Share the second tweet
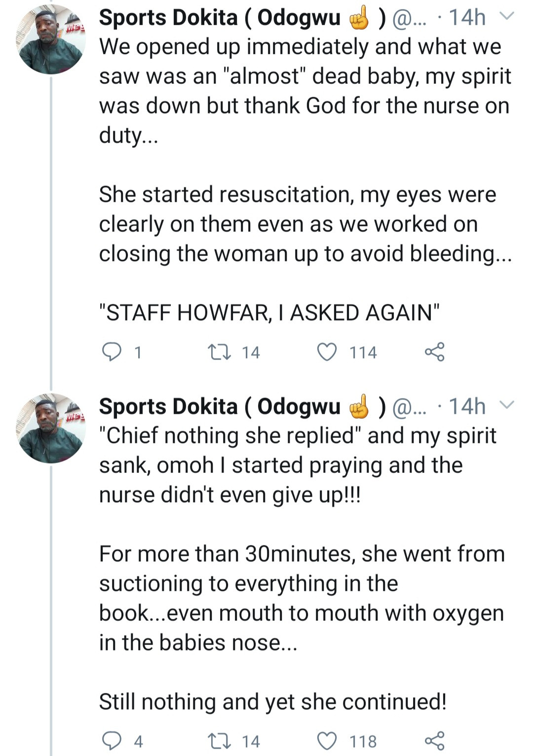Viewport: 533px width, 756px height. click(x=434, y=741)
